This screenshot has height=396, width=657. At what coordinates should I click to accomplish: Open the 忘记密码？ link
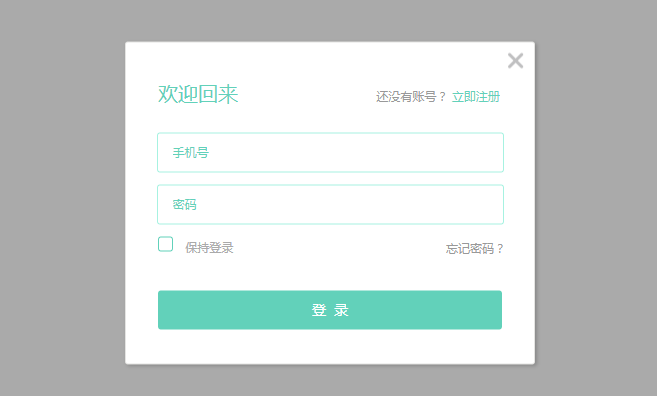(474, 248)
